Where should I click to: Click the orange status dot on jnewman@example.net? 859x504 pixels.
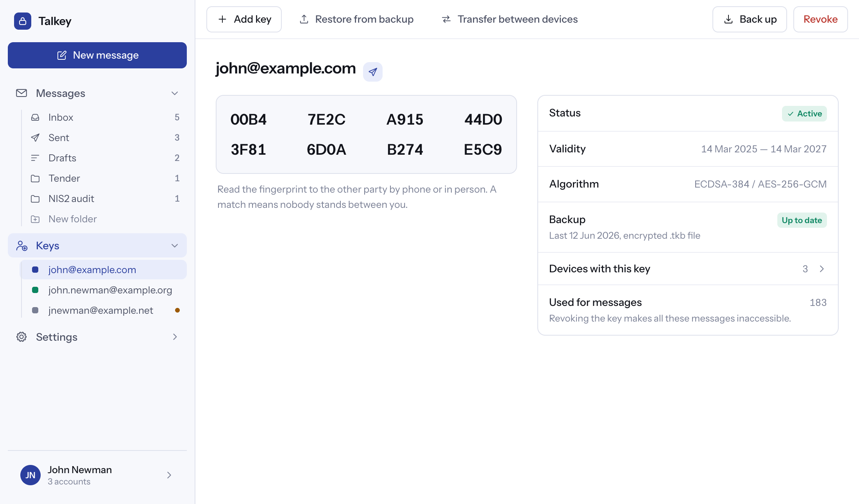pos(177,310)
